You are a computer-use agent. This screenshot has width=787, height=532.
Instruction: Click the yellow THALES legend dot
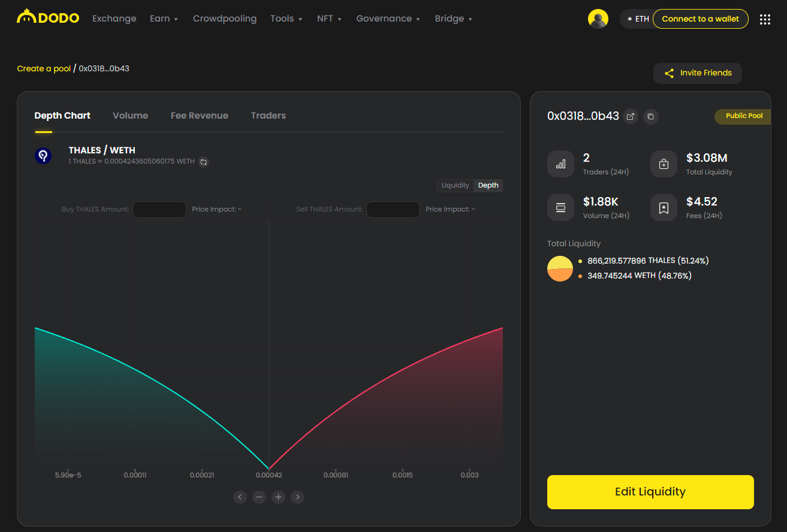click(x=580, y=261)
